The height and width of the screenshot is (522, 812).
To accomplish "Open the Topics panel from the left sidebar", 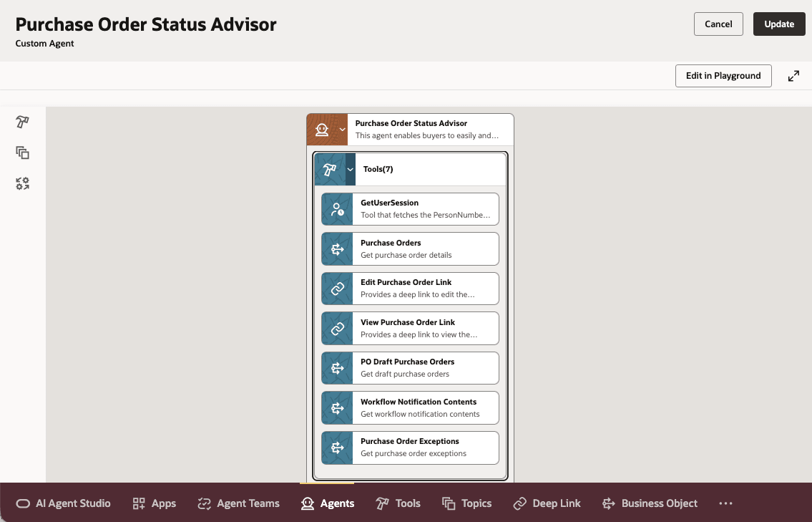I will pyautogui.click(x=21, y=153).
